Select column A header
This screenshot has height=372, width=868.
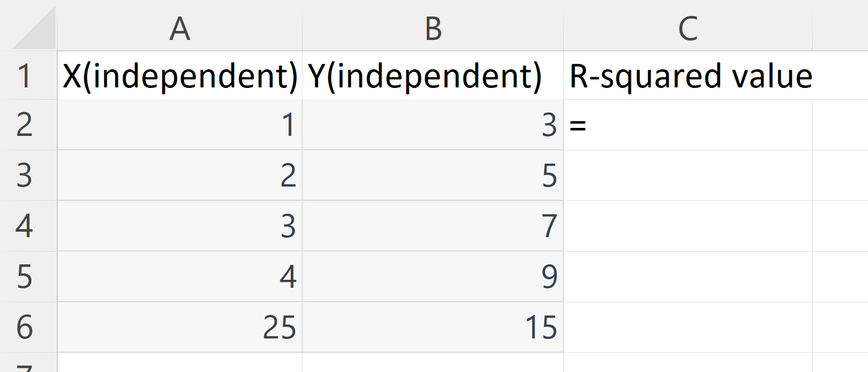click(x=179, y=27)
